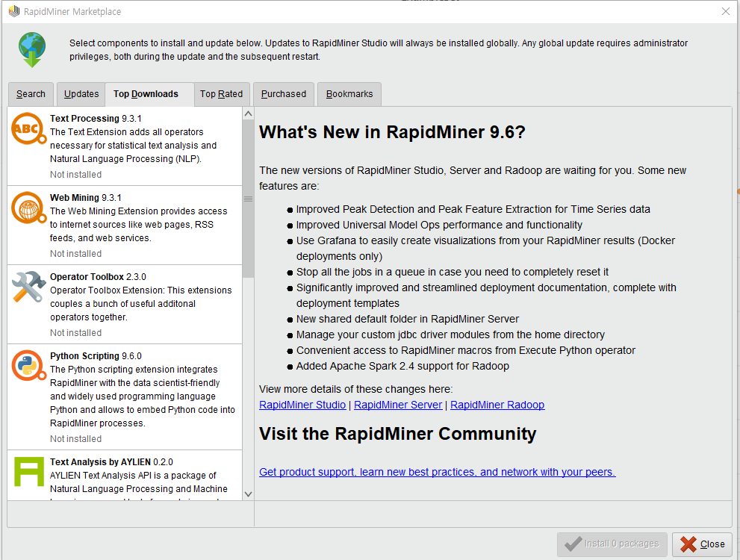
Task: Close the Marketplace window via title bar X
Action: pyautogui.click(x=726, y=11)
